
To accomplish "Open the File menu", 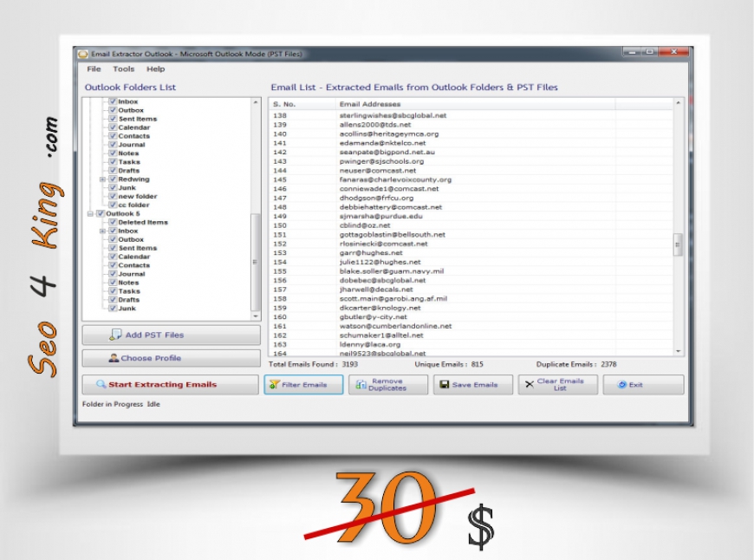I will point(94,68).
